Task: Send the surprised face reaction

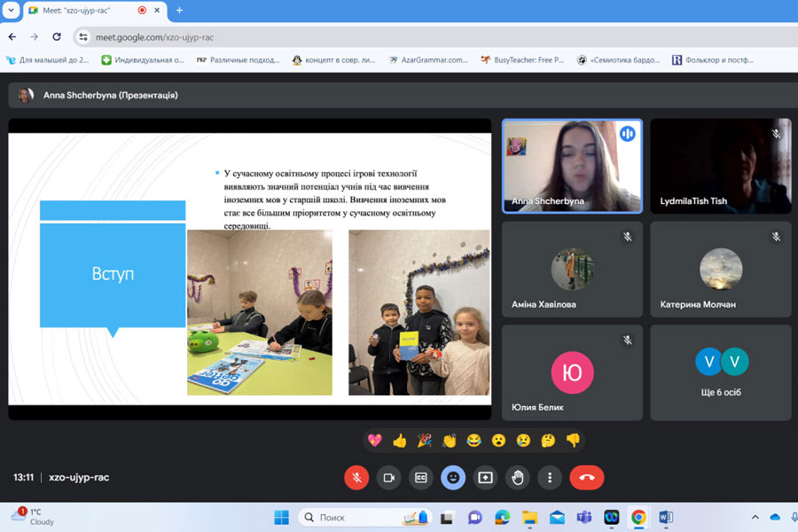Action: point(498,440)
